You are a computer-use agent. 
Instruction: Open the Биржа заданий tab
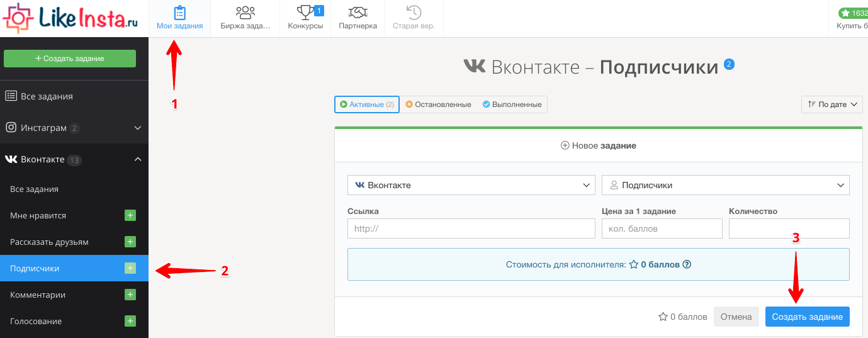tap(245, 18)
